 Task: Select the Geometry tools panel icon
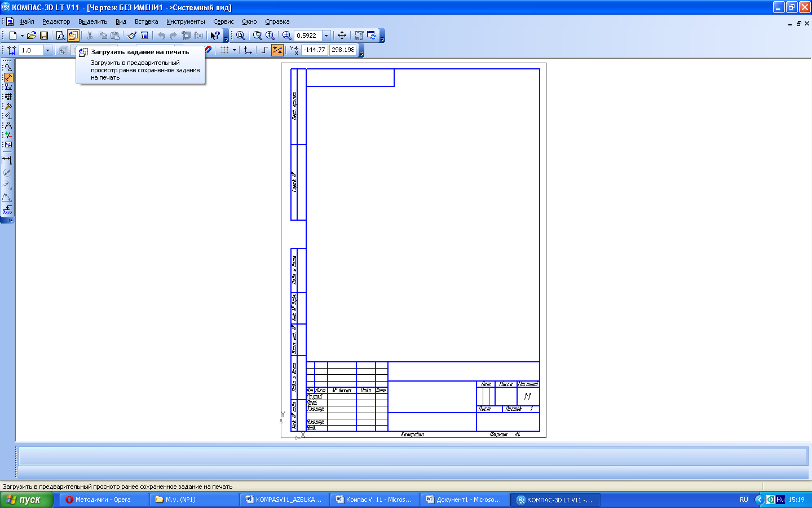[x=8, y=67]
